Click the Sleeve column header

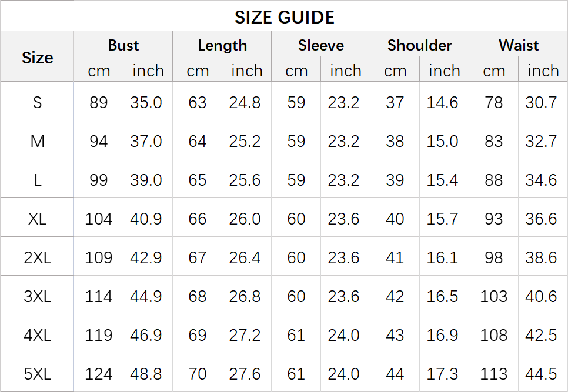pyautogui.click(x=321, y=45)
